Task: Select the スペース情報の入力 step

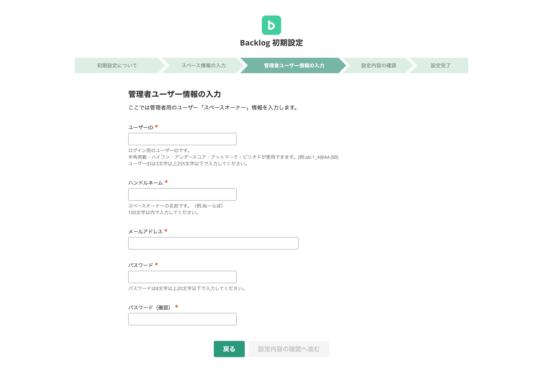Action: [204, 65]
